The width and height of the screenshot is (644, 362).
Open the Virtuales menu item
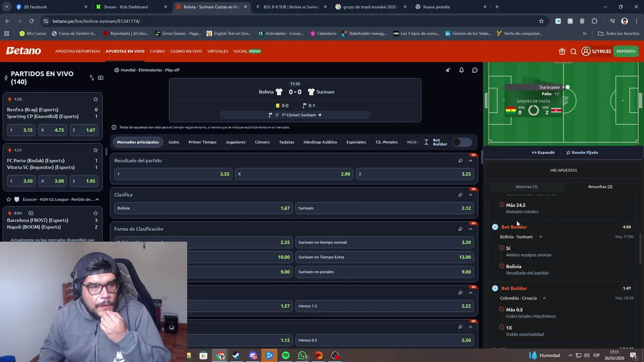click(x=217, y=51)
